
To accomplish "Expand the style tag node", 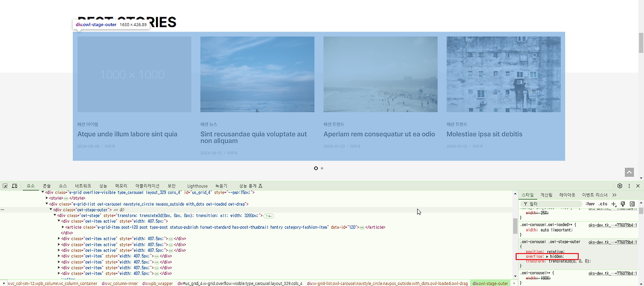I will click(x=47, y=198).
